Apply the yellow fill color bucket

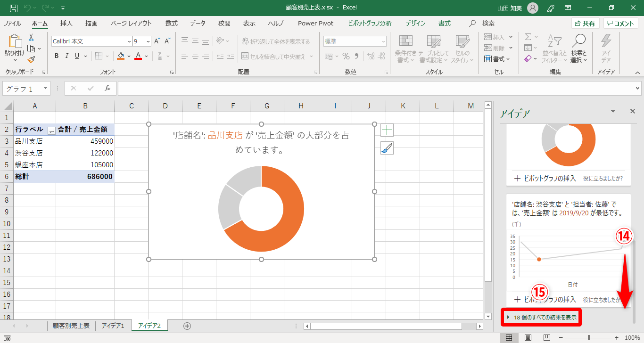[121, 56]
